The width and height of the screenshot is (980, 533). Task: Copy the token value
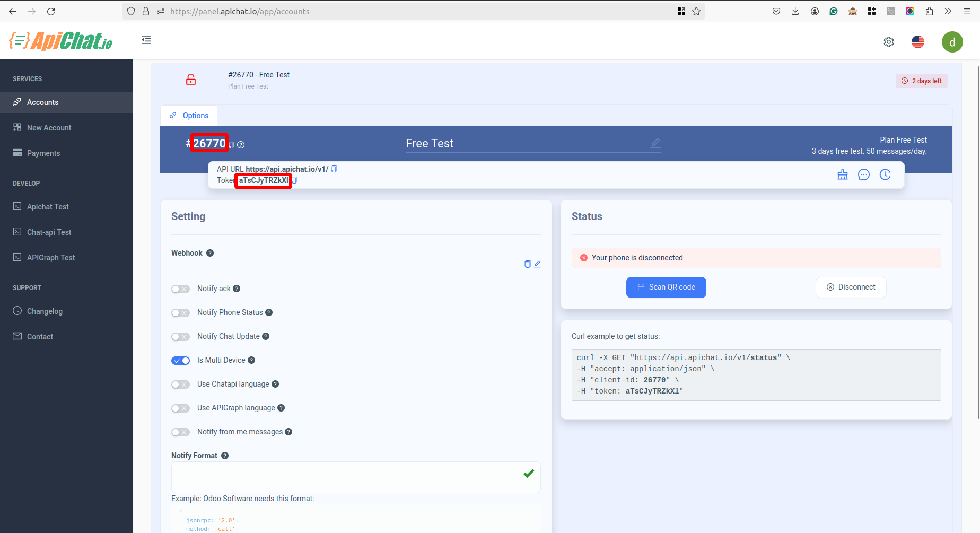pos(295,180)
